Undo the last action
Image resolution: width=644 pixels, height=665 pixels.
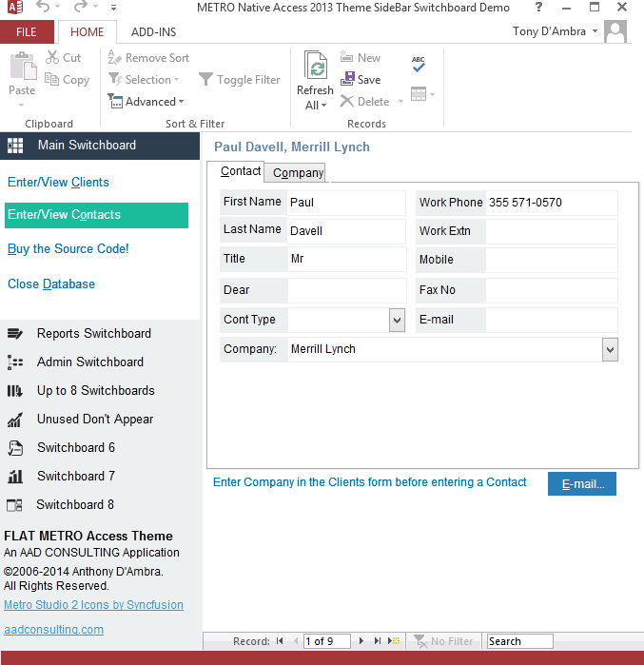click(x=43, y=7)
